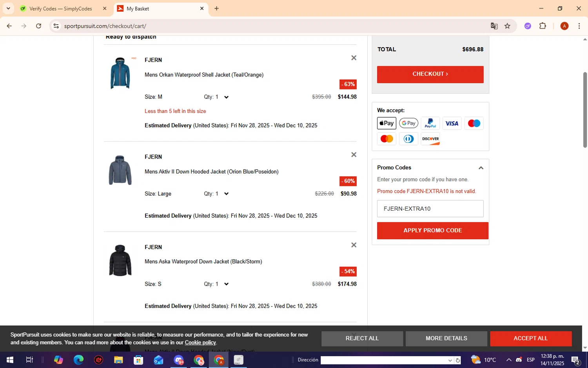
Task: Open Task View on taskbar
Action: (29, 360)
